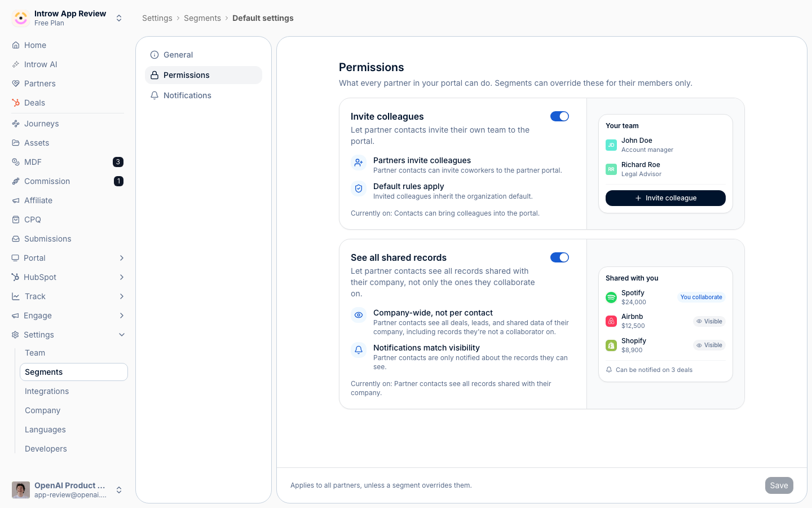Click the Visible badge for Shopify
Image resolution: width=812 pixels, height=508 pixels.
tap(709, 345)
